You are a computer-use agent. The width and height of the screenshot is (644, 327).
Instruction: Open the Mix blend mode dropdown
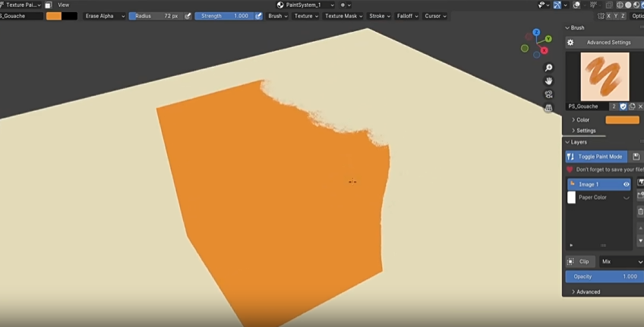pyautogui.click(x=621, y=262)
